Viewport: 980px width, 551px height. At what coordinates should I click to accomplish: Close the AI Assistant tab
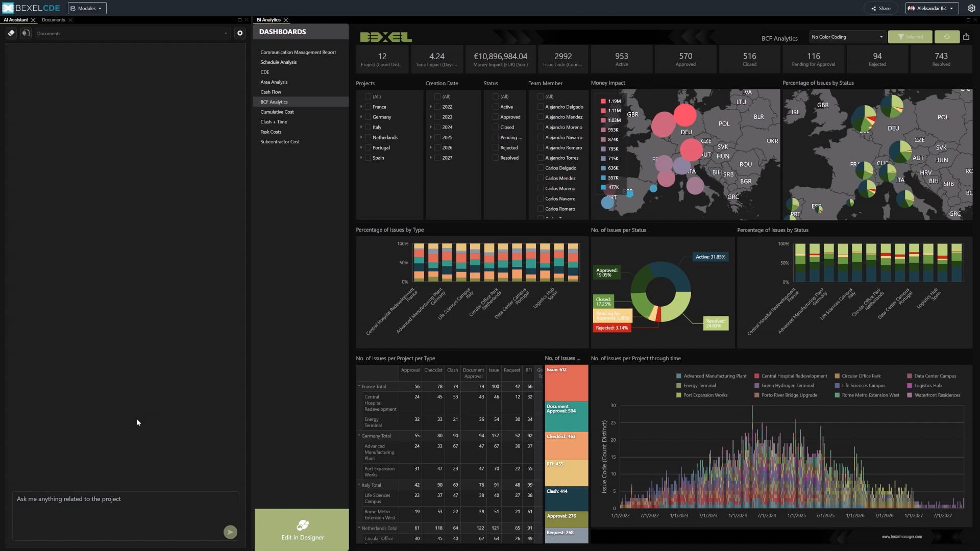33,20
